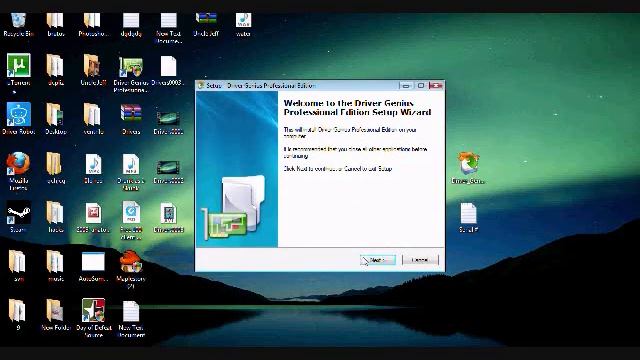Click Next in the Driver Genius setup wizard
The image size is (640, 360).
pyautogui.click(x=378, y=260)
